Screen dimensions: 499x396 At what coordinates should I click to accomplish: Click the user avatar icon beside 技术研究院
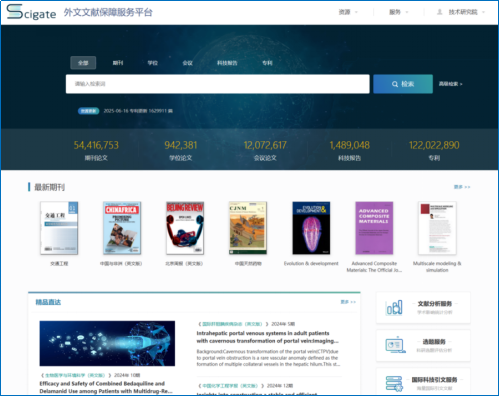point(440,12)
